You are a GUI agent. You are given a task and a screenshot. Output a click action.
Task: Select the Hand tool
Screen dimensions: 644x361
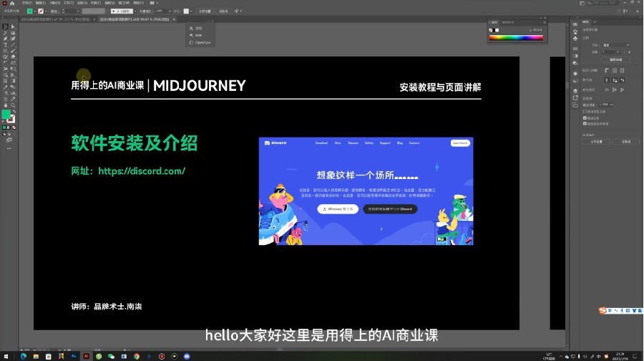(5, 105)
